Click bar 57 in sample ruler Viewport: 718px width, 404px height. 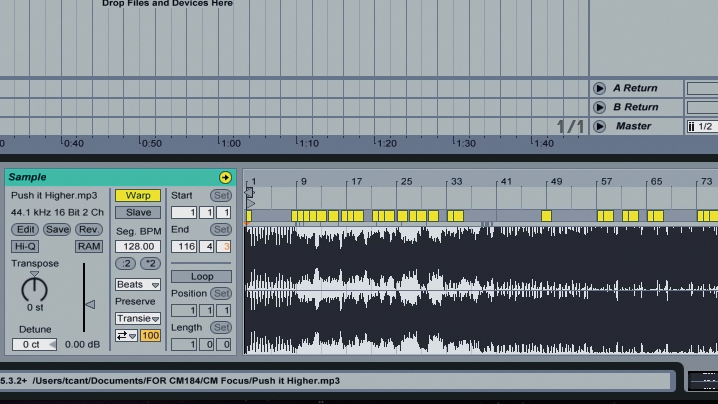606,181
